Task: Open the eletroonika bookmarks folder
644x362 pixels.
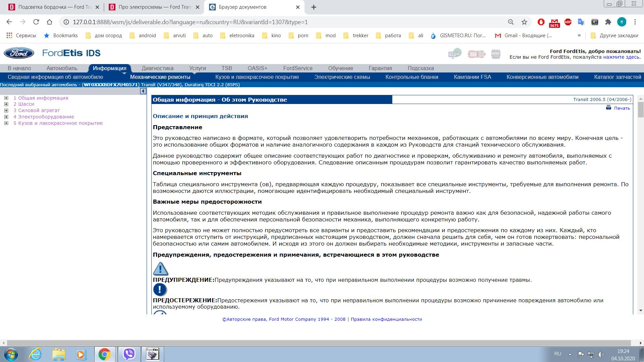Action: [x=237, y=35]
